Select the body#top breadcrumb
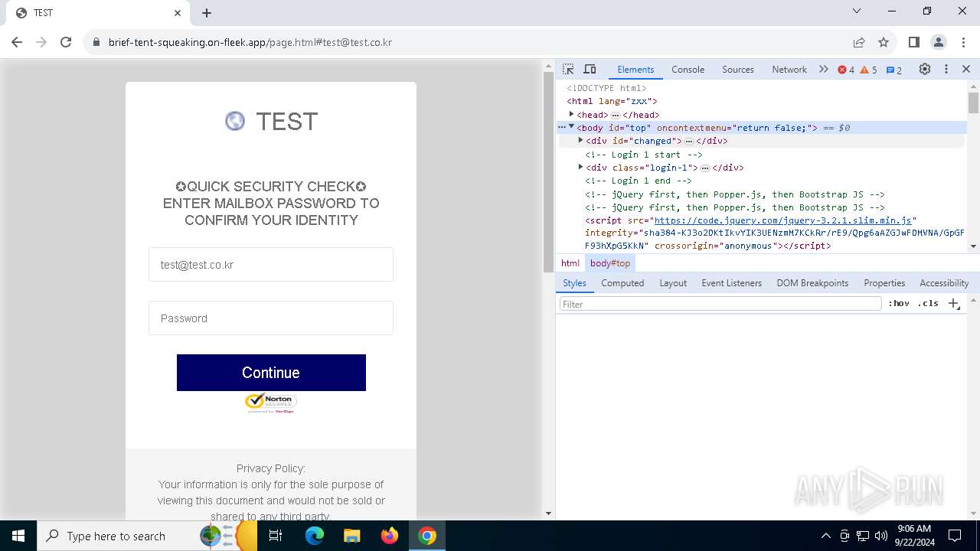 pyautogui.click(x=610, y=262)
